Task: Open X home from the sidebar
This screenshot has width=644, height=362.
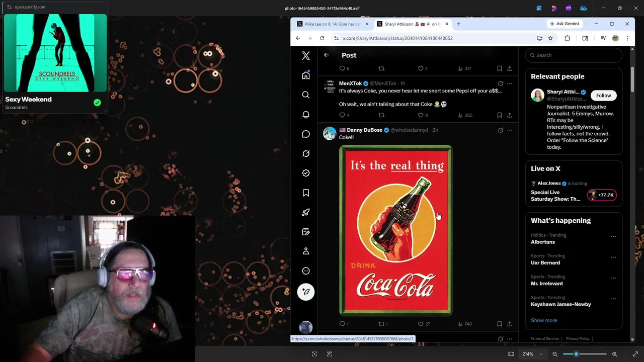Action: [x=306, y=75]
